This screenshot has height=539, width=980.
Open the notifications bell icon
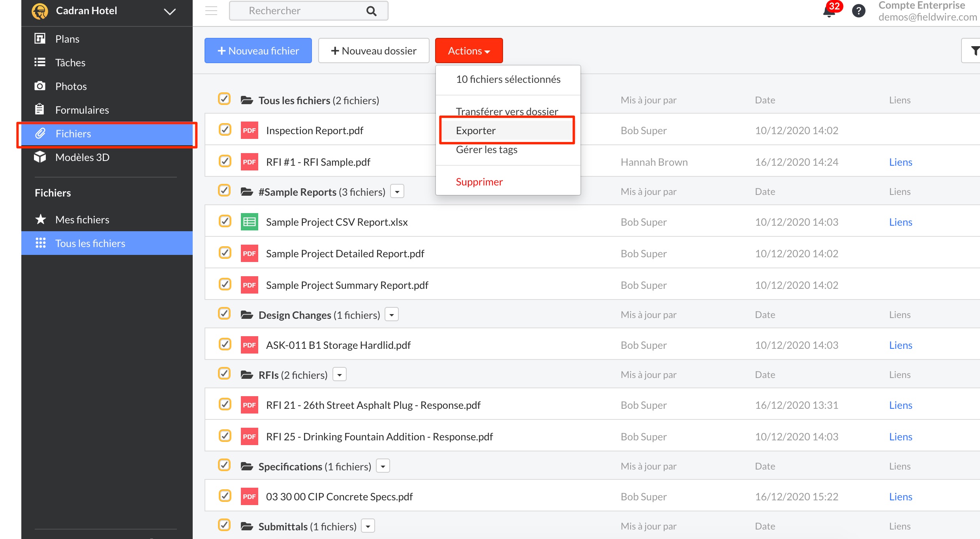[x=829, y=11]
